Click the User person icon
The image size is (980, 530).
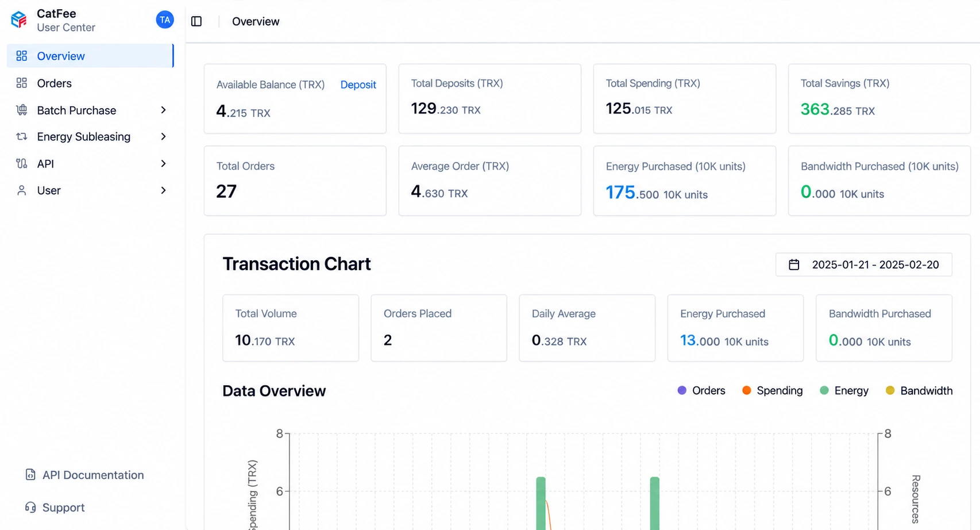pos(22,190)
